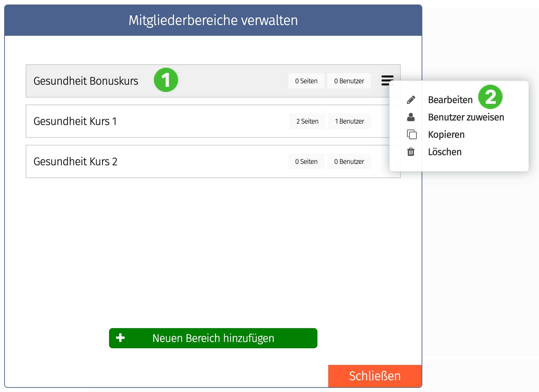Click 0 Benutzer on Gesundheit Kurs 2

click(349, 161)
